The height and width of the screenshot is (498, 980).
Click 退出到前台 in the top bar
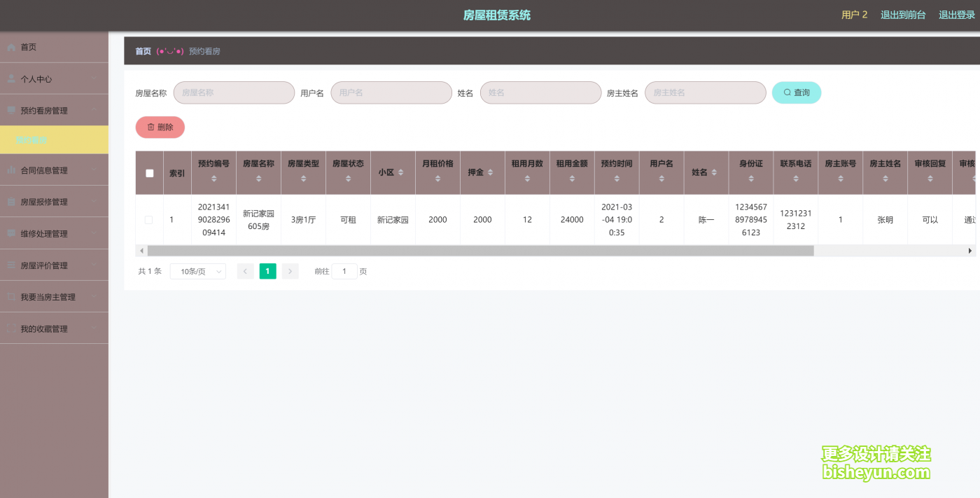903,15
